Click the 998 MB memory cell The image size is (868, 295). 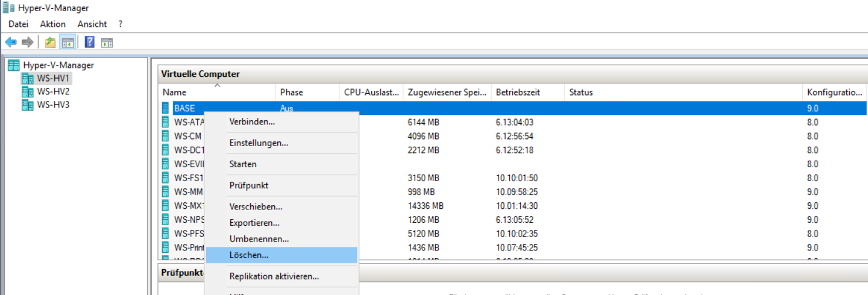pyautogui.click(x=421, y=192)
